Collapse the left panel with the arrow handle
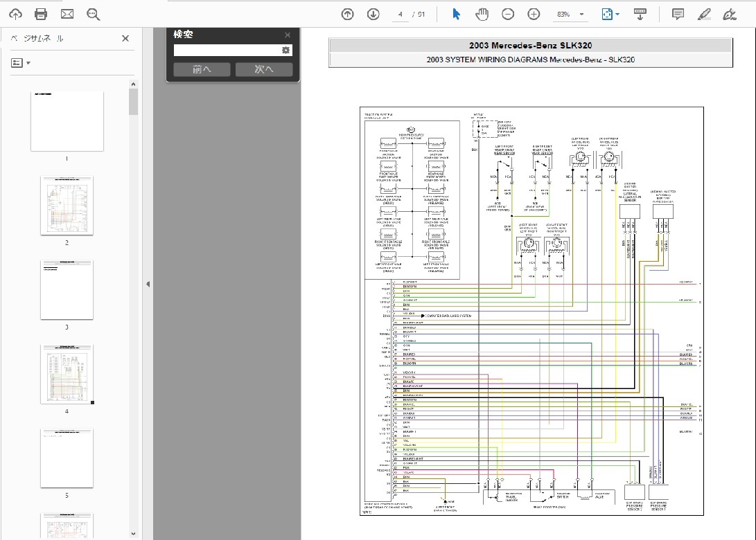This screenshot has width=756, height=540. pyautogui.click(x=147, y=284)
